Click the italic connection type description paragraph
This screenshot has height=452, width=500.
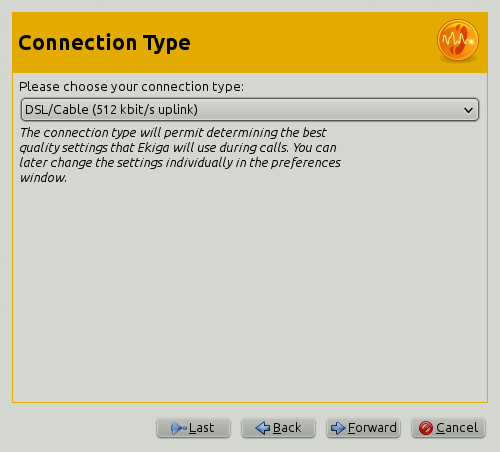pyautogui.click(x=180, y=155)
